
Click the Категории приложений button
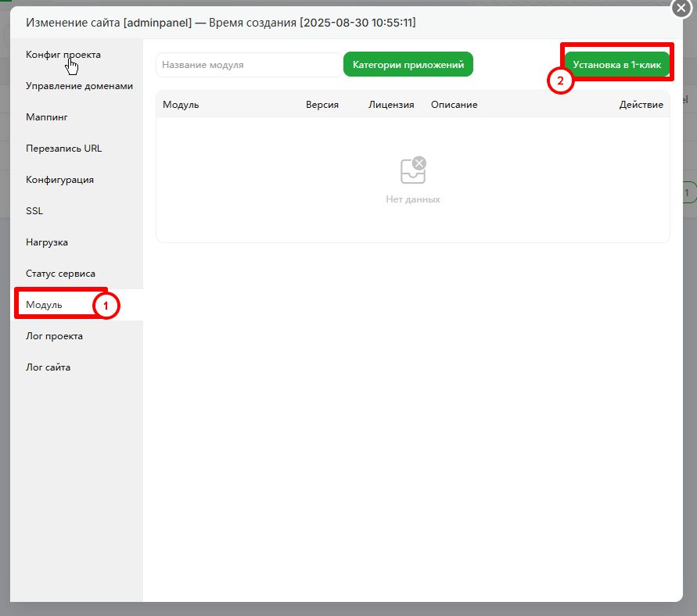coord(408,65)
